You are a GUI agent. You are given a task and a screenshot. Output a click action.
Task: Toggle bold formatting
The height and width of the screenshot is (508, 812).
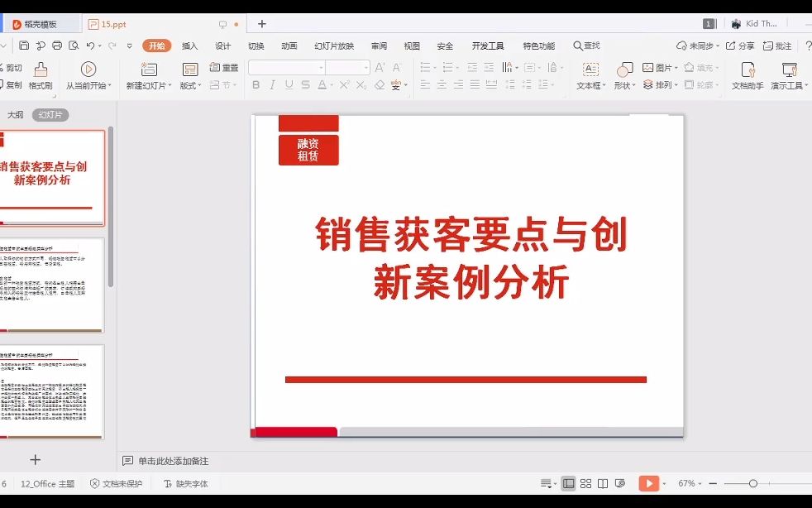(257, 85)
